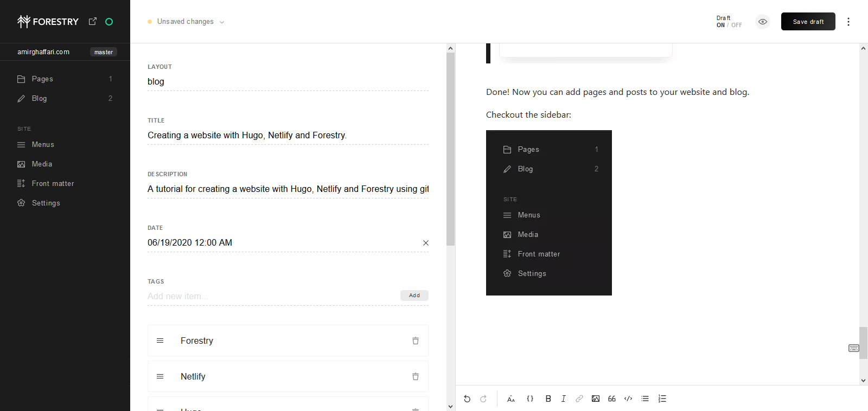The width and height of the screenshot is (868, 411).
Task: Click the drag handle of the Forestry tag
Action: (160, 341)
